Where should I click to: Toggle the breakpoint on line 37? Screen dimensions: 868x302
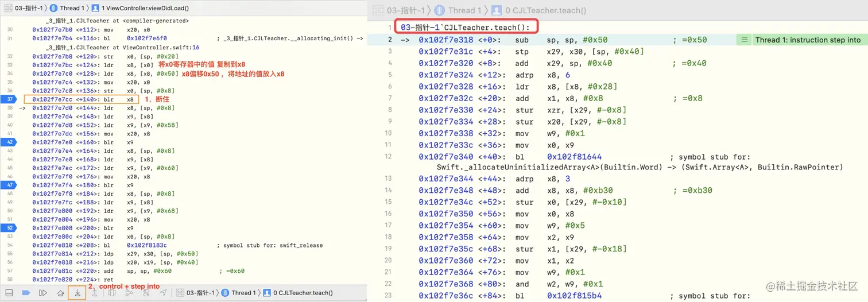click(10, 99)
